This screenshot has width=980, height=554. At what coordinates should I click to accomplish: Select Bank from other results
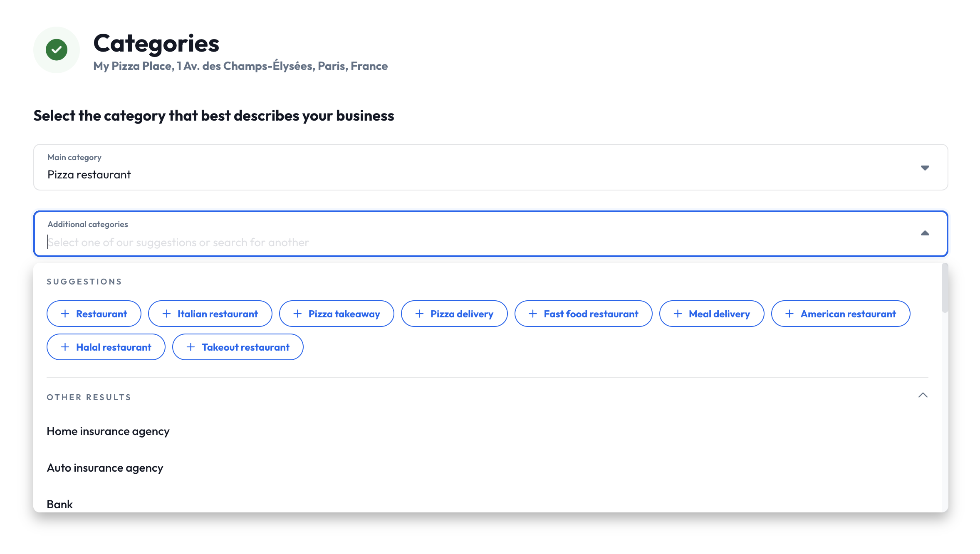[x=60, y=504]
